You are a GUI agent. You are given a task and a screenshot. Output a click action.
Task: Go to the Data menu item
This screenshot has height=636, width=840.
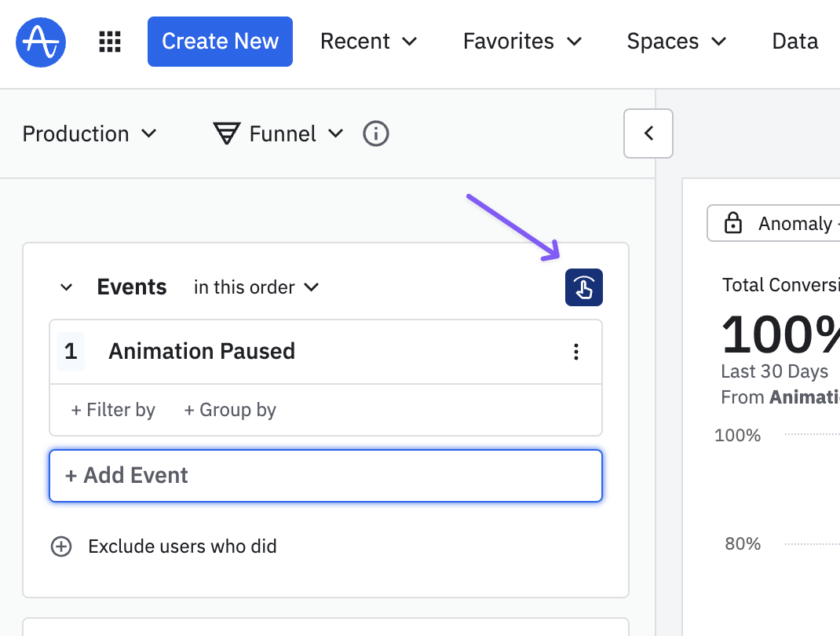pyautogui.click(x=794, y=42)
